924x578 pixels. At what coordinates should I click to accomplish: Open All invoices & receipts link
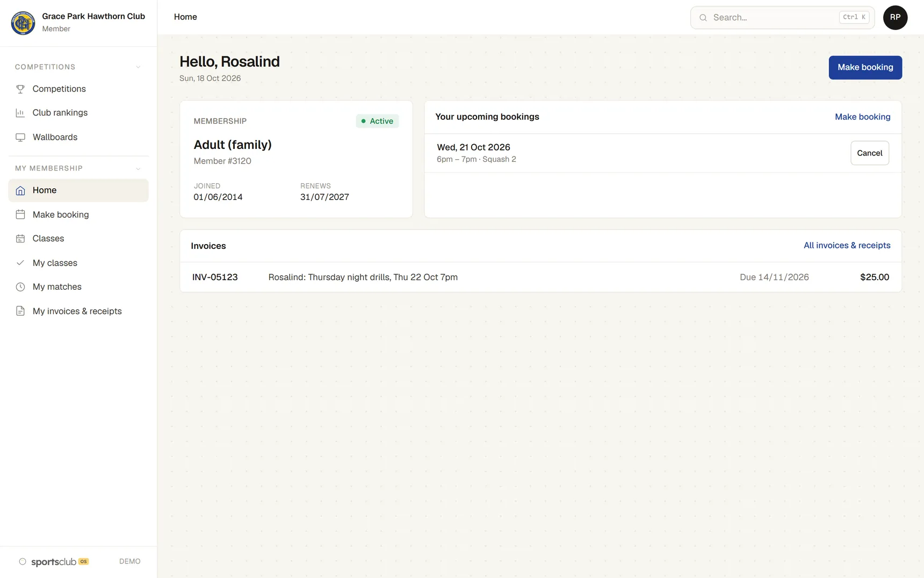(847, 246)
